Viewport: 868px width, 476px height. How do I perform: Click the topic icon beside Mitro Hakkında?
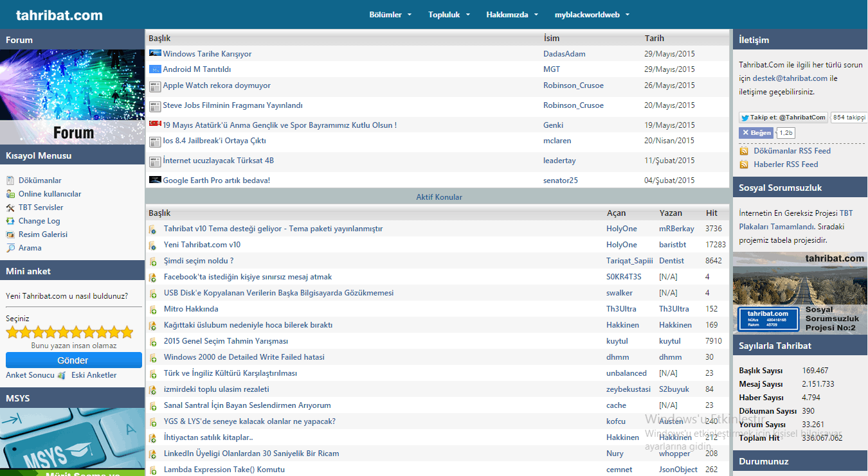[x=153, y=310]
